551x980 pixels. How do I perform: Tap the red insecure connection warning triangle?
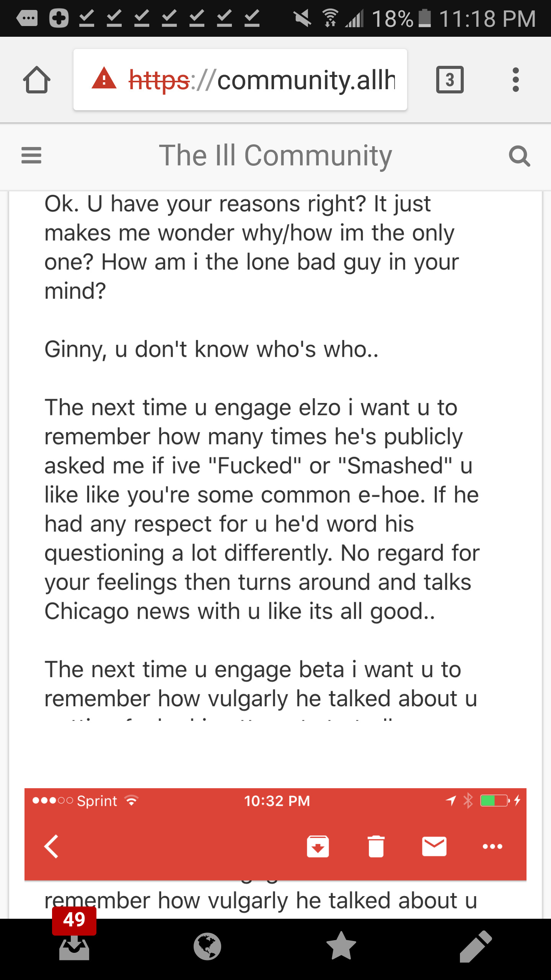click(x=104, y=78)
